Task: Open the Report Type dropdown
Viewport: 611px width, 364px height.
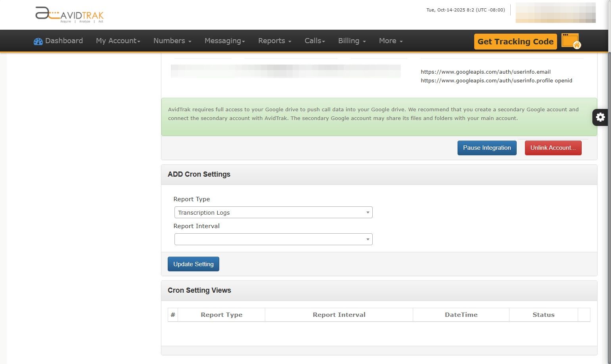Action: pos(274,213)
